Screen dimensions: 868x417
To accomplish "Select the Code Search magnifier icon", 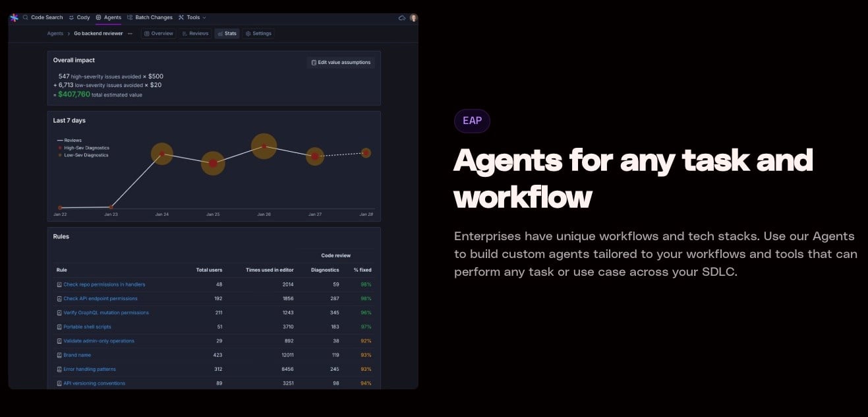I will [25, 17].
